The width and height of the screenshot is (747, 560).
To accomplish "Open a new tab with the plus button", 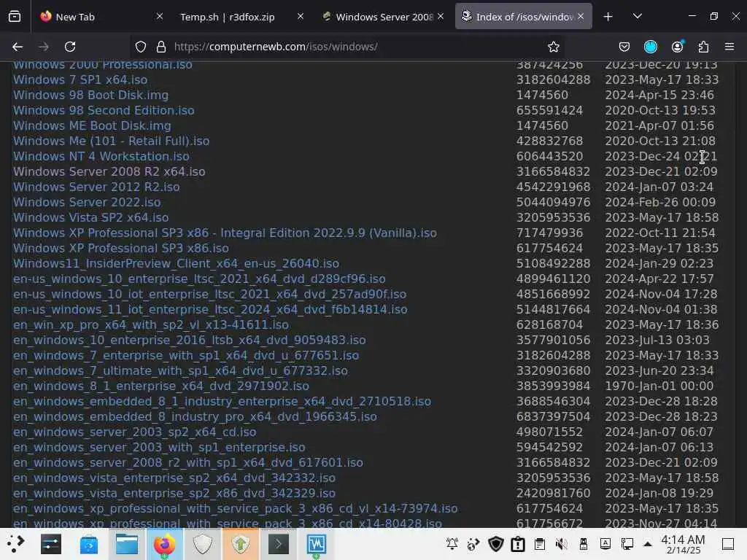I will tap(608, 17).
